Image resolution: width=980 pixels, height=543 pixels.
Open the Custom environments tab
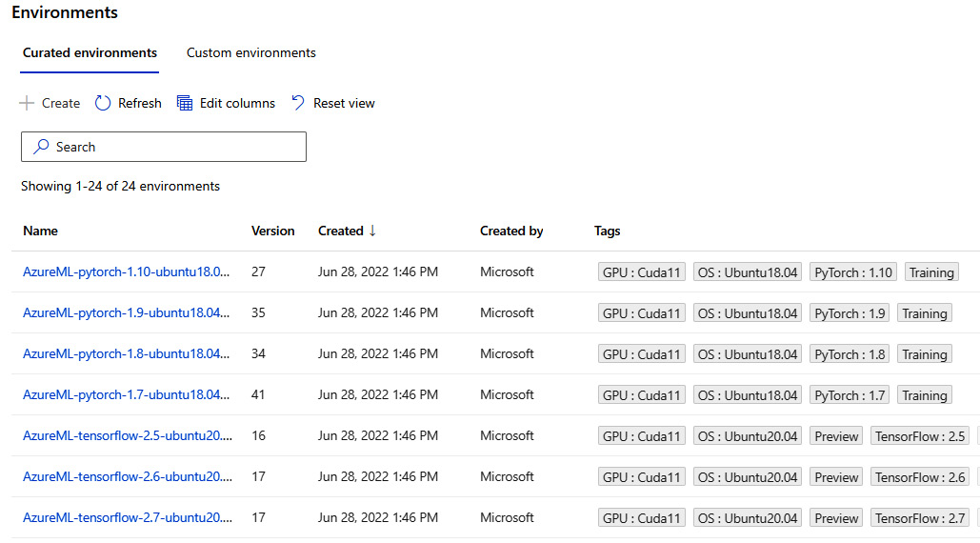click(251, 53)
